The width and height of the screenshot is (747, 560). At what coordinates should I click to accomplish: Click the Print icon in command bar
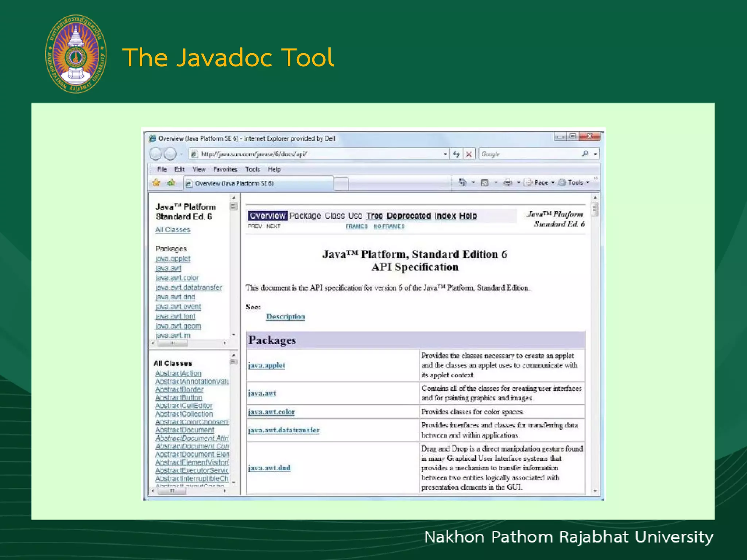pyautogui.click(x=508, y=183)
